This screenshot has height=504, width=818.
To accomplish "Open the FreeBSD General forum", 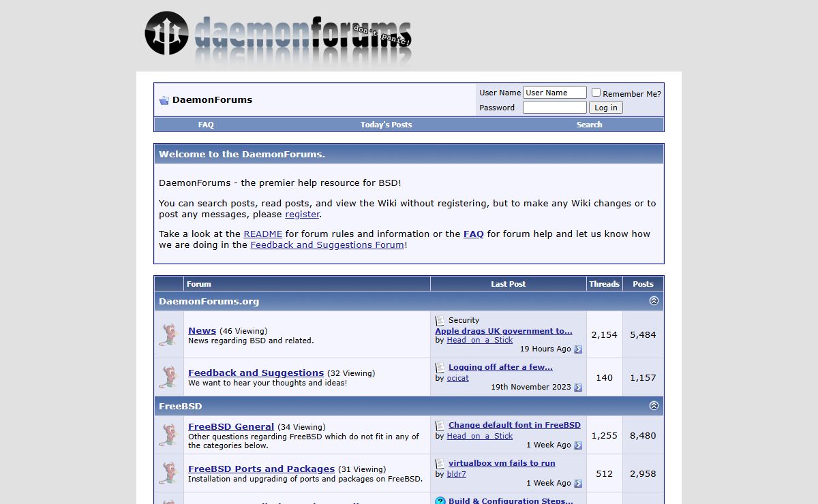I will (231, 426).
